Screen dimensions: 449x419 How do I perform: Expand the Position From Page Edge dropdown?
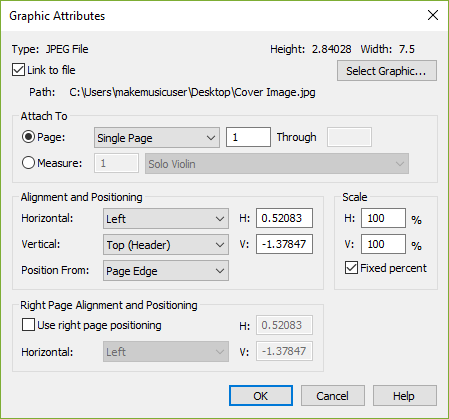[166, 271]
